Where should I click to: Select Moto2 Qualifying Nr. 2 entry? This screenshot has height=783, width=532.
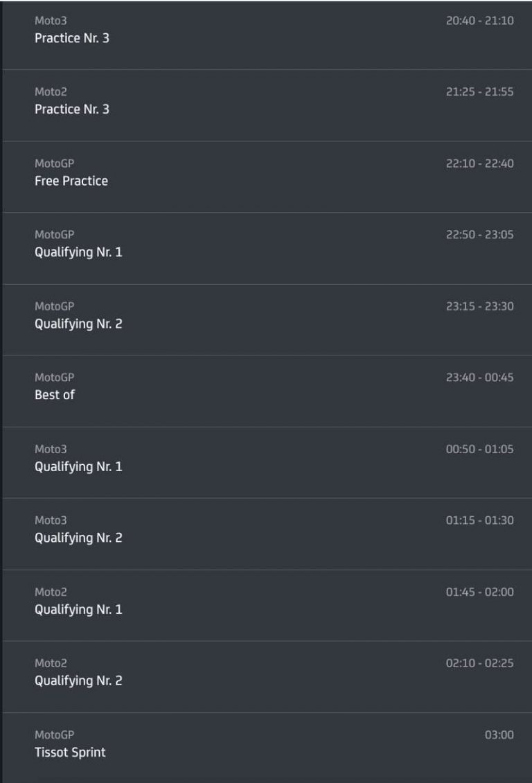coord(267,676)
